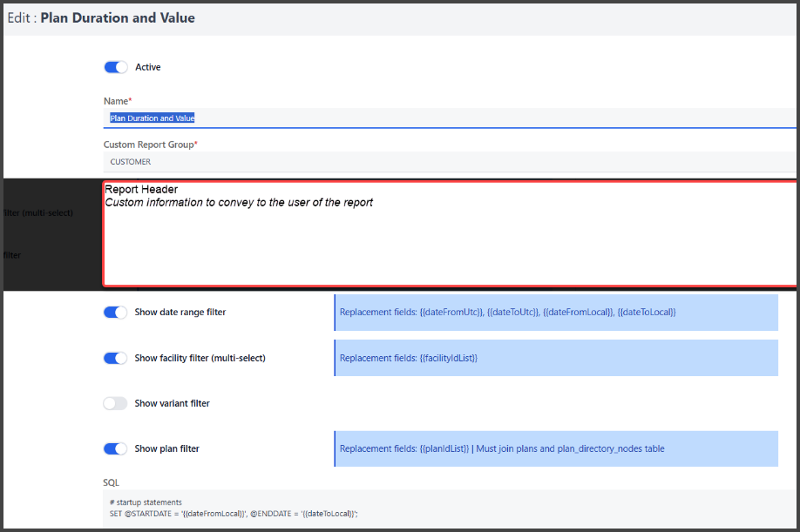Click the 'Custom information to convey' italic text
The width and height of the screenshot is (800, 532).
point(239,202)
